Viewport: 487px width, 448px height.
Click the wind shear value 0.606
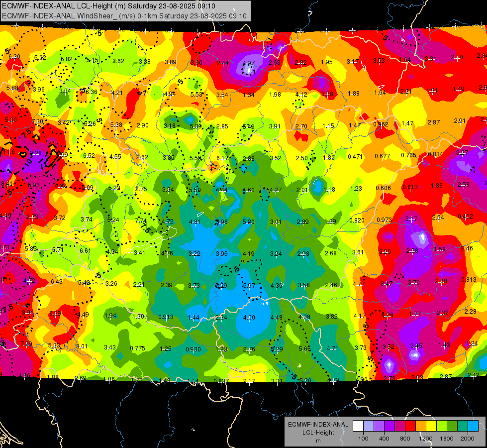(x=383, y=188)
